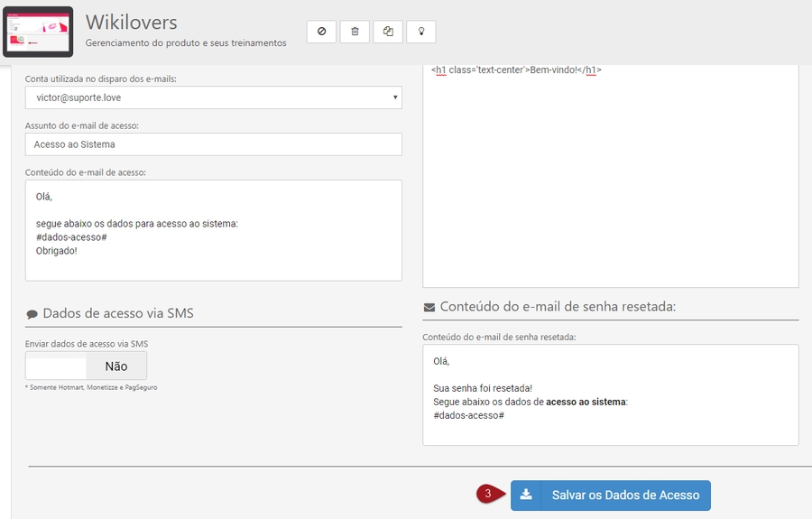Toggle the 'Enviar dados de acesso via SMS' switch
The image size is (812, 519).
pos(87,366)
